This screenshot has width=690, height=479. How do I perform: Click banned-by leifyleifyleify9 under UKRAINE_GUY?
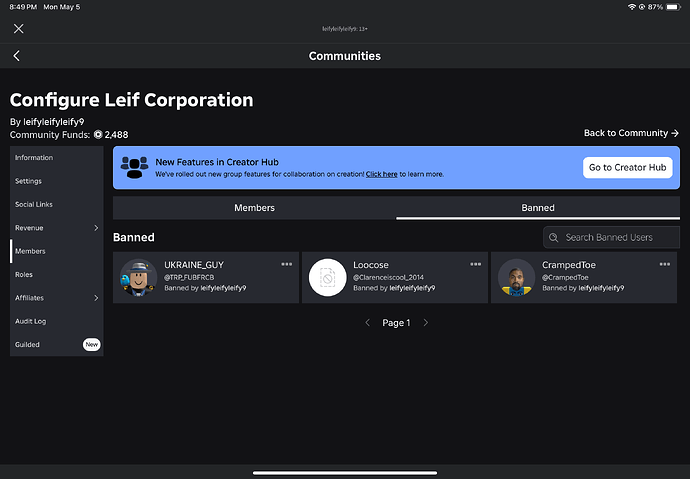click(223, 288)
